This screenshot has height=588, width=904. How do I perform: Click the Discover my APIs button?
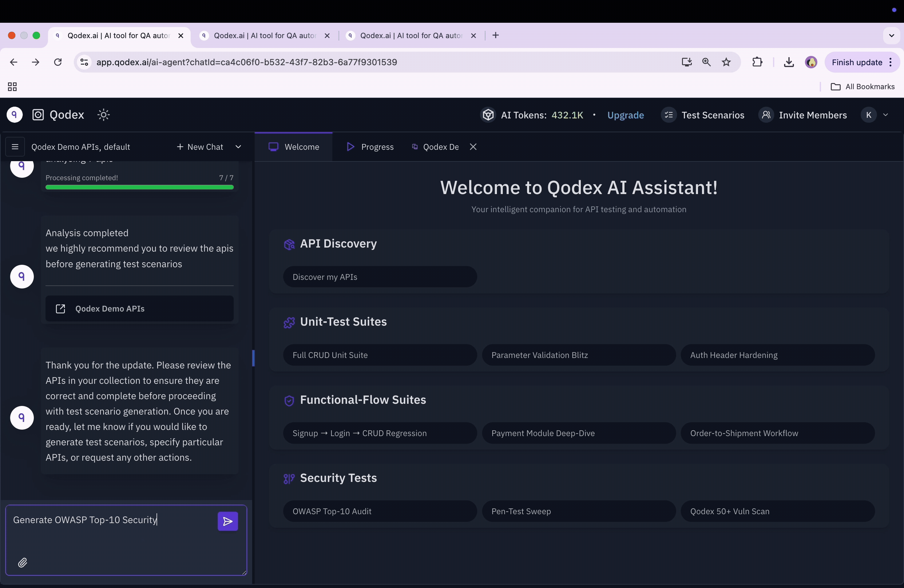coord(380,277)
